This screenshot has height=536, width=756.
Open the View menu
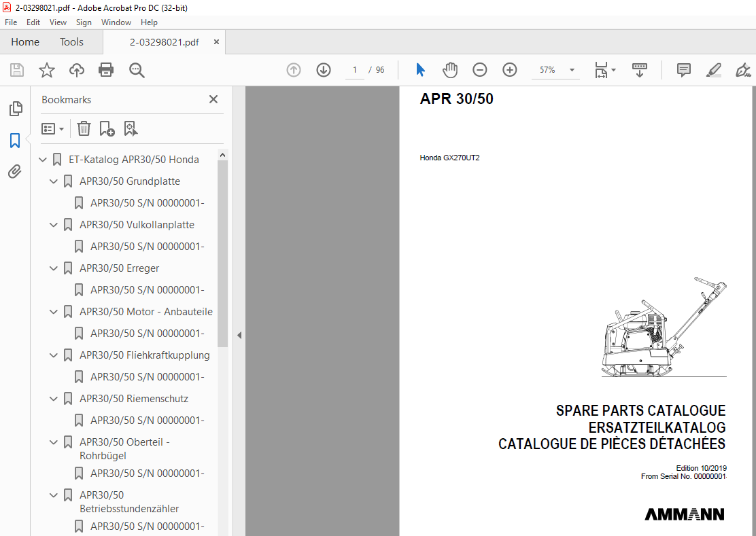(x=58, y=22)
